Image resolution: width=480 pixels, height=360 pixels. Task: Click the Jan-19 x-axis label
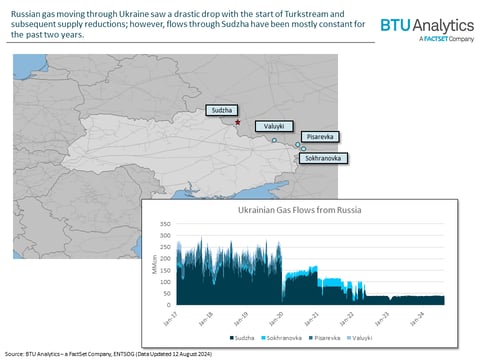coord(241,319)
